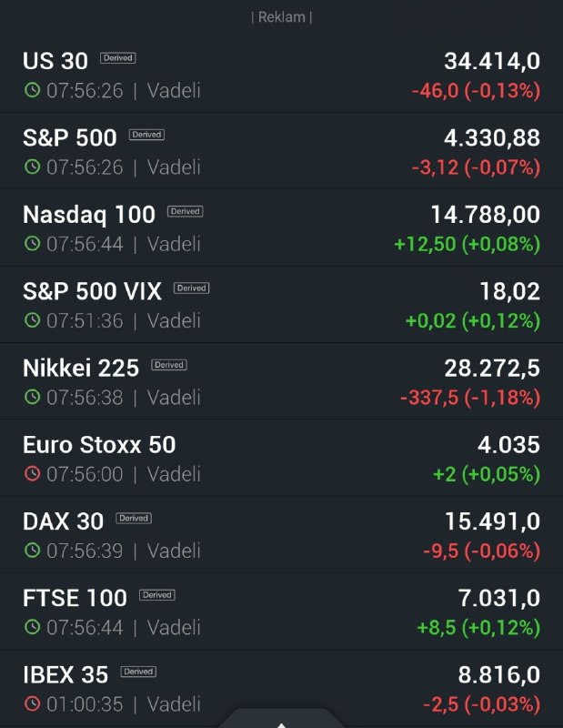Screen dimensions: 563x728
Task: Click the green clock icon under S&P 500
Action: pyautogui.click(x=32, y=167)
